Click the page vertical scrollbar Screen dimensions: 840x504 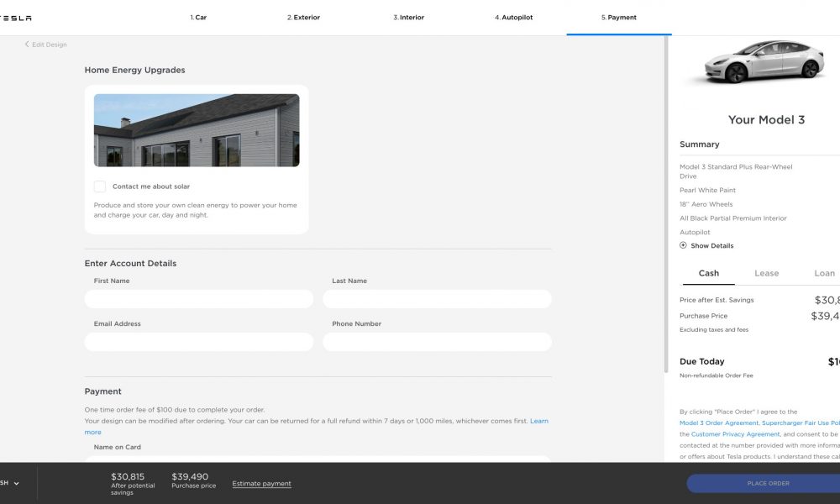(x=666, y=203)
